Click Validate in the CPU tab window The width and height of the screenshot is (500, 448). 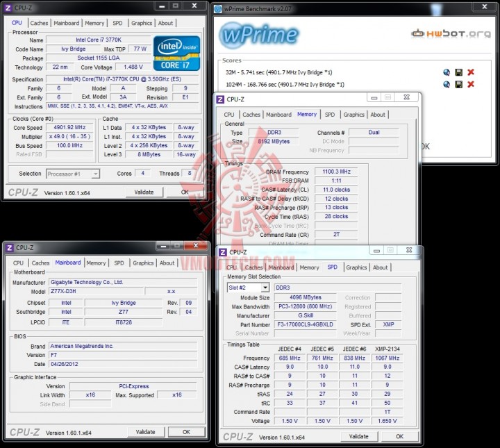(144, 192)
